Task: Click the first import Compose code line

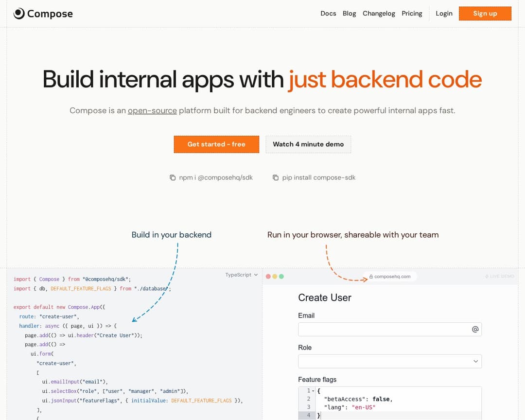Action: click(x=72, y=279)
